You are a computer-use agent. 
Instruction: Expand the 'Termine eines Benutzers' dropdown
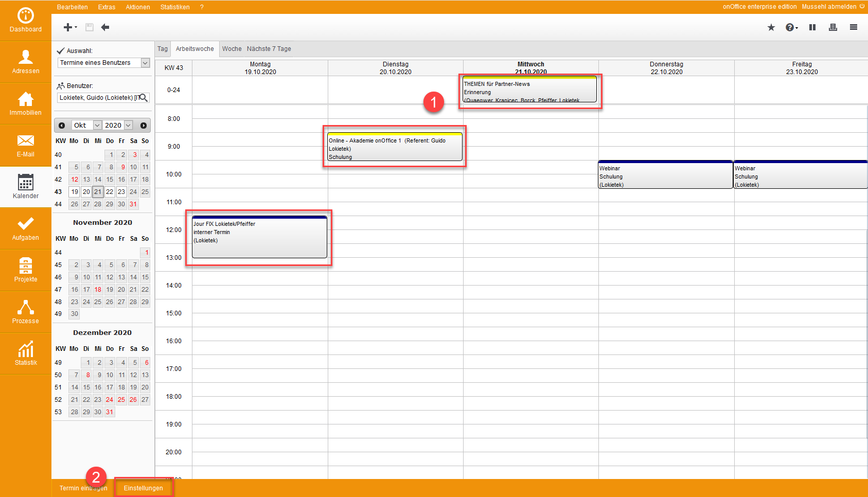pos(145,63)
